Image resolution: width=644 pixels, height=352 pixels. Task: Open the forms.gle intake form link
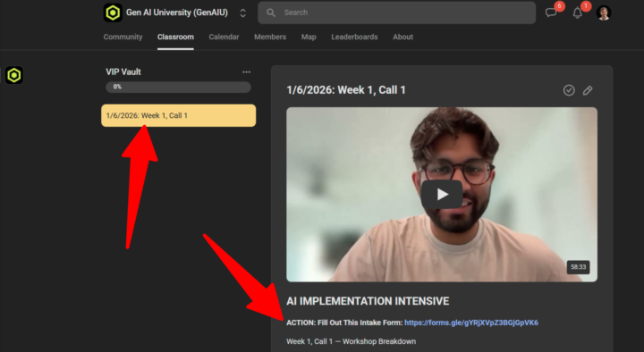coord(471,323)
